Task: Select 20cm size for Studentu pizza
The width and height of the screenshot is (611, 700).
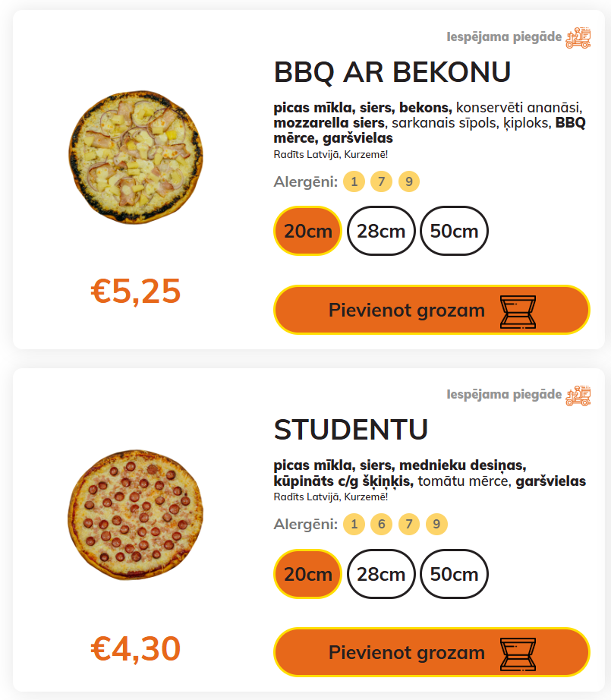Action: click(307, 573)
